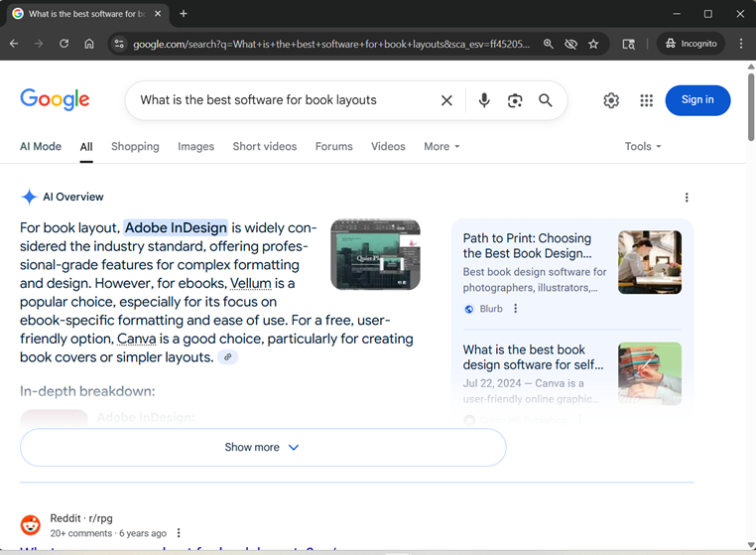756x555 pixels.
Task: Click the Vellum link in overview
Action: (x=251, y=283)
